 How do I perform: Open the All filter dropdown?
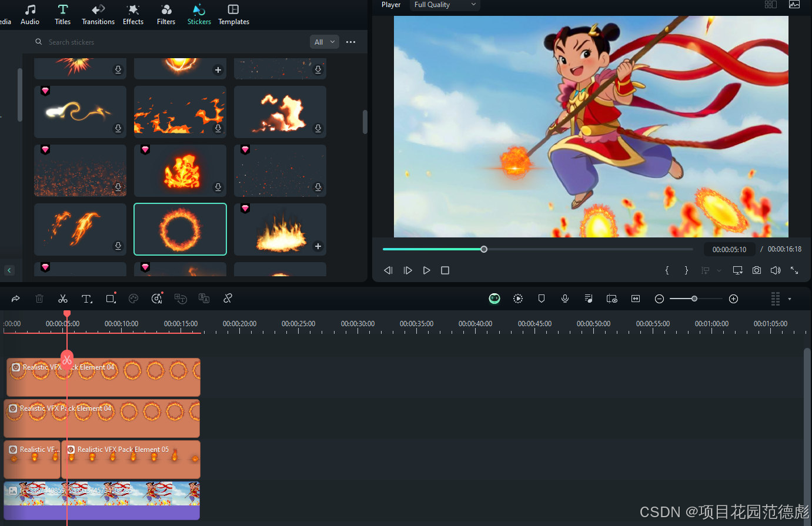(x=324, y=42)
